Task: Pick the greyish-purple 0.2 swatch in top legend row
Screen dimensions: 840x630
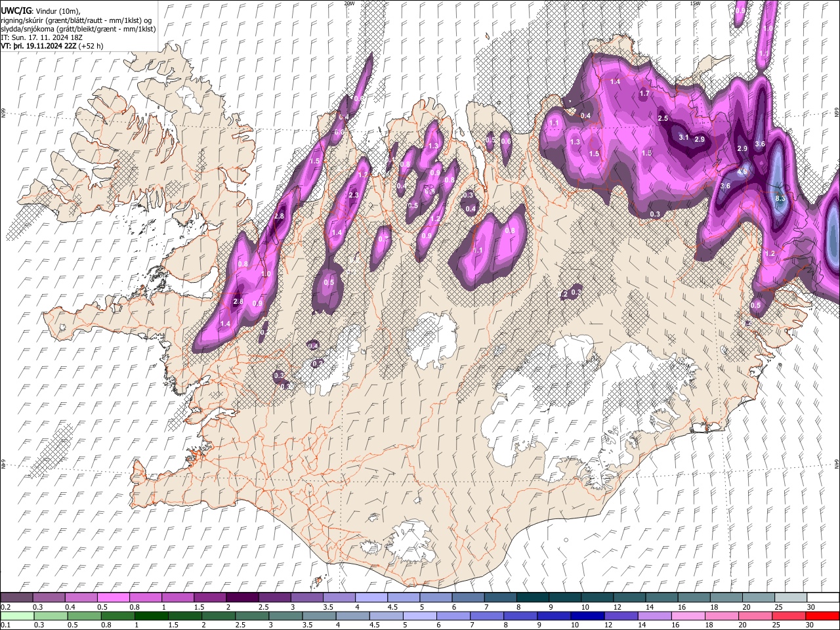Action: (x=16, y=598)
